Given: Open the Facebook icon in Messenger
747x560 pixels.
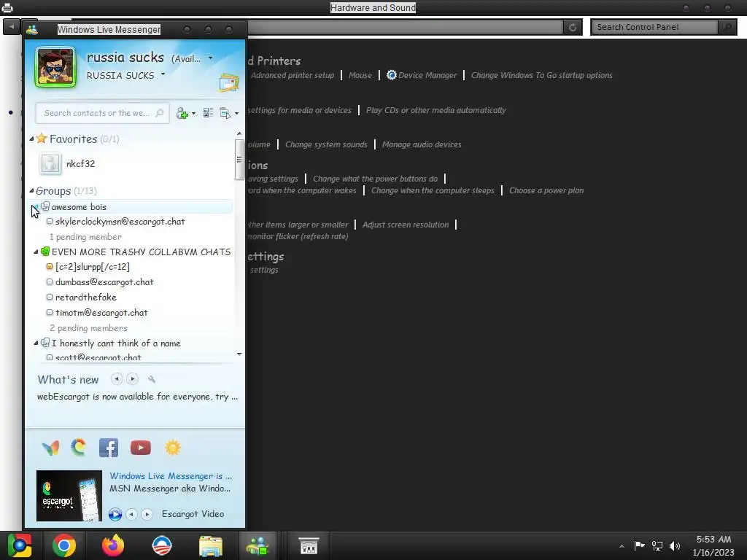Looking at the screenshot, I should pyautogui.click(x=109, y=448).
